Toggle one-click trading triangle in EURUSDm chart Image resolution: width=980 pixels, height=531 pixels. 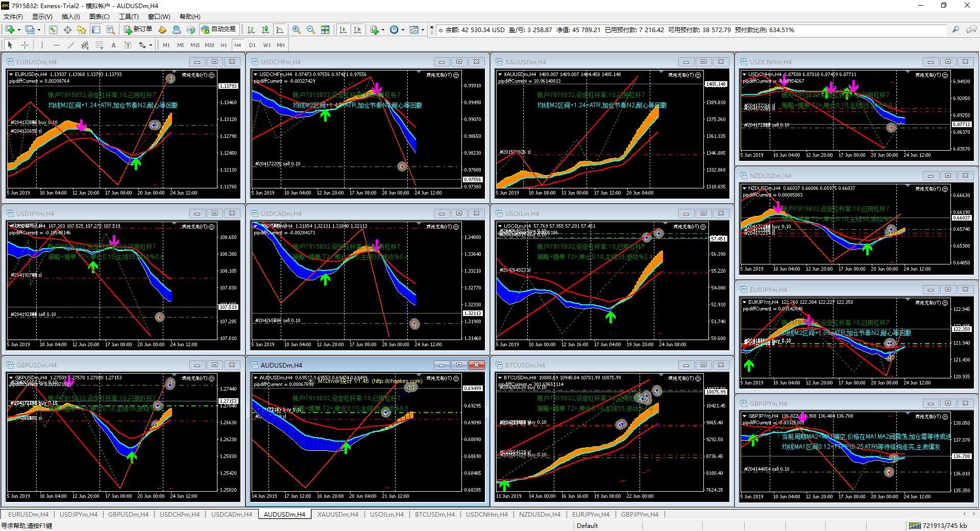(x=11, y=74)
